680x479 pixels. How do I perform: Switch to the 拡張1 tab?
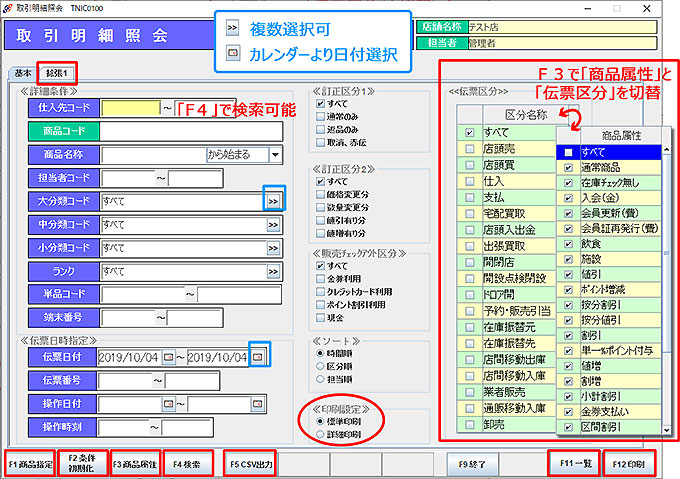tap(57, 74)
